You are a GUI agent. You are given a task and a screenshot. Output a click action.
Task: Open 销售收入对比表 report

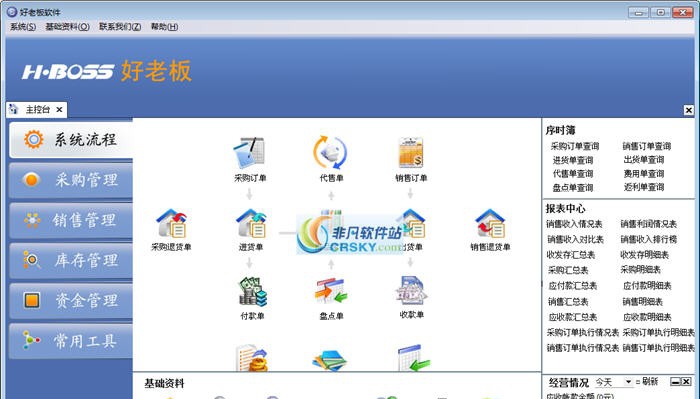pos(575,239)
